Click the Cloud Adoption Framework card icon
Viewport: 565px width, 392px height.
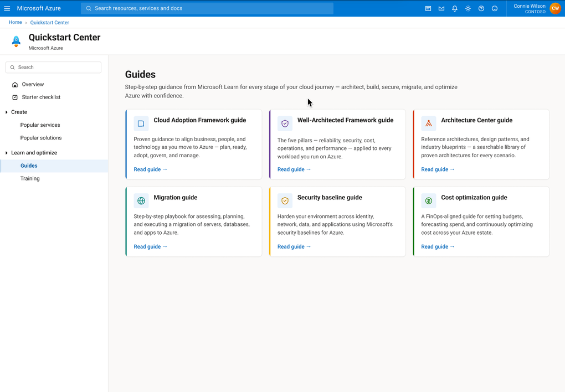(x=141, y=123)
